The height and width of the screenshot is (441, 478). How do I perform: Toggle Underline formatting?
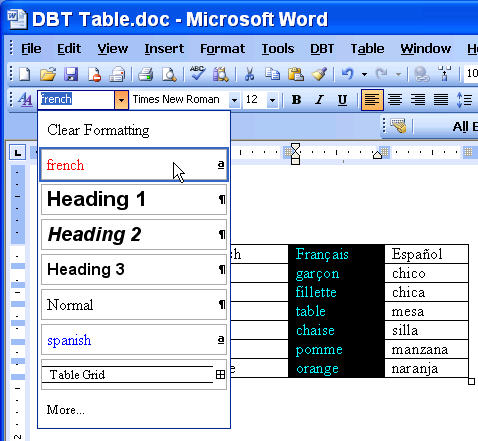342,100
